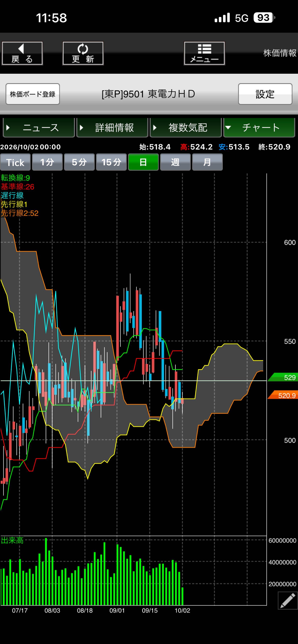298x644 pixels.
Task: Switch chart to 5分 timeframe
Action: pos(79,162)
